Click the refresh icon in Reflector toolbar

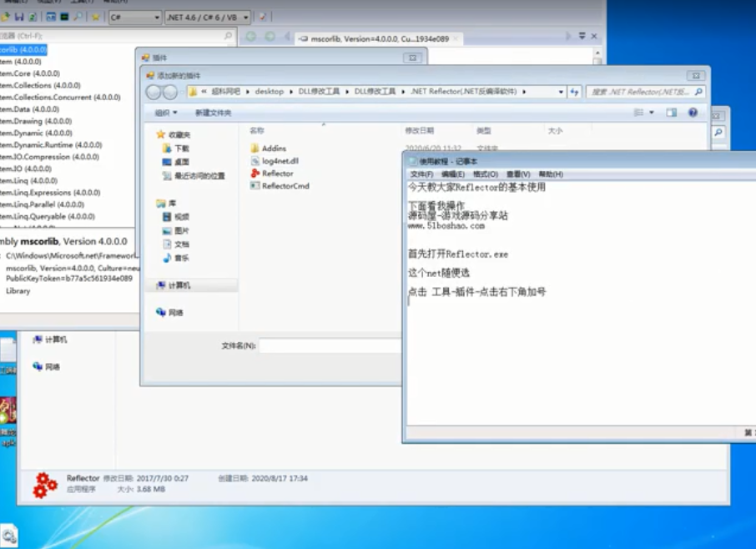click(x=33, y=18)
